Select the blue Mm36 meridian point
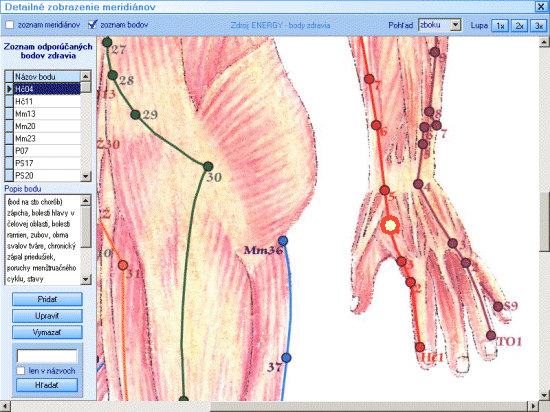This screenshot has width=550, height=412. tap(283, 241)
